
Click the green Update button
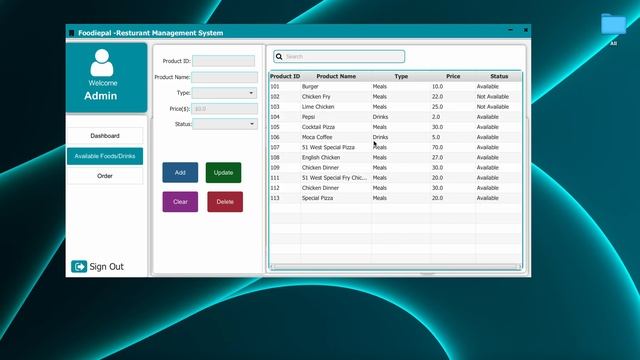tap(223, 173)
